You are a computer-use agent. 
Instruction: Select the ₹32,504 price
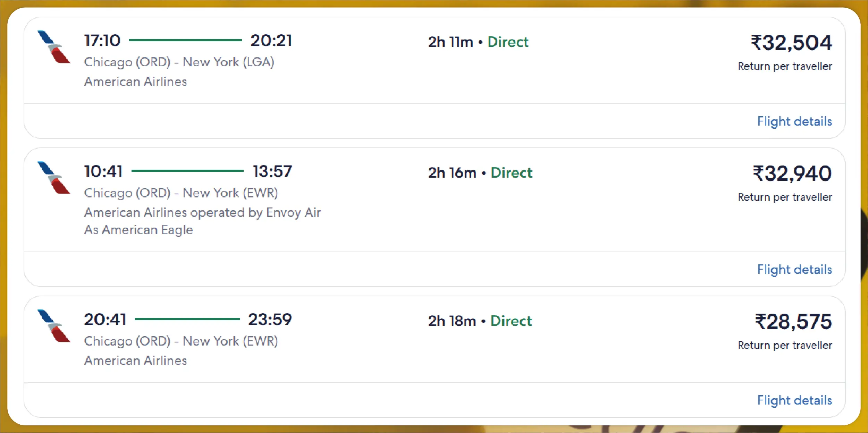click(791, 43)
